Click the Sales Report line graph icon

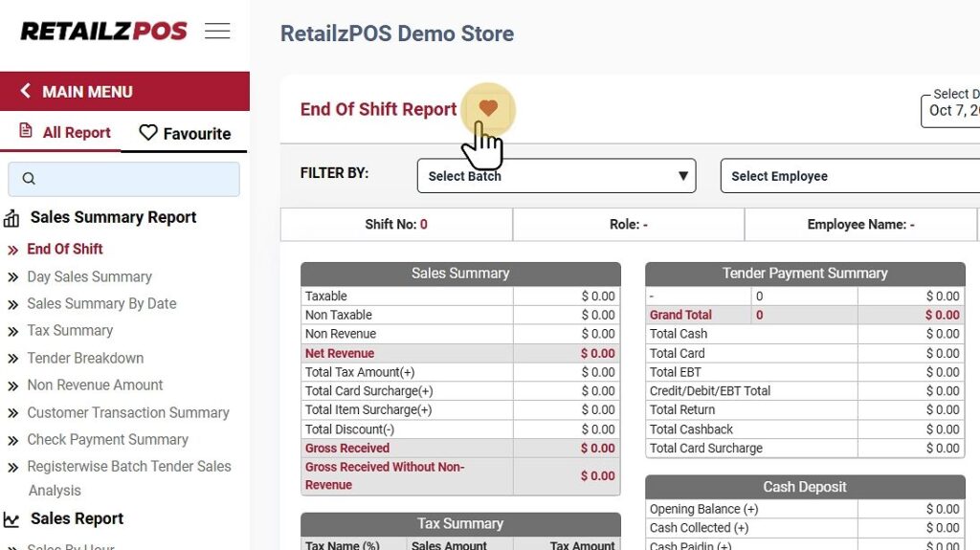click(11, 519)
